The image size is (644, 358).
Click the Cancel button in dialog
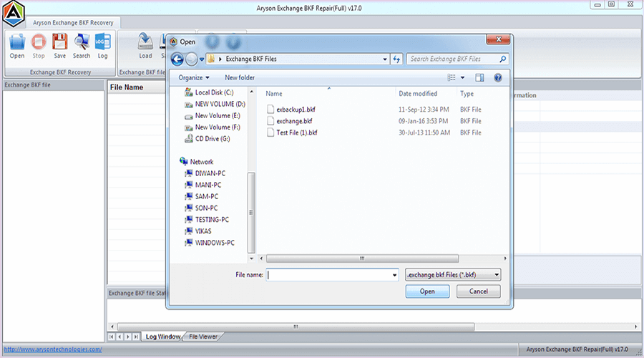479,291
